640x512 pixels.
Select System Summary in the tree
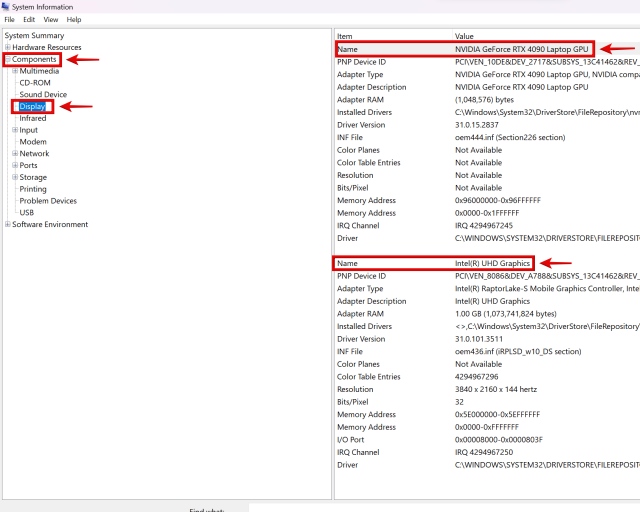(x=34, y=36)
